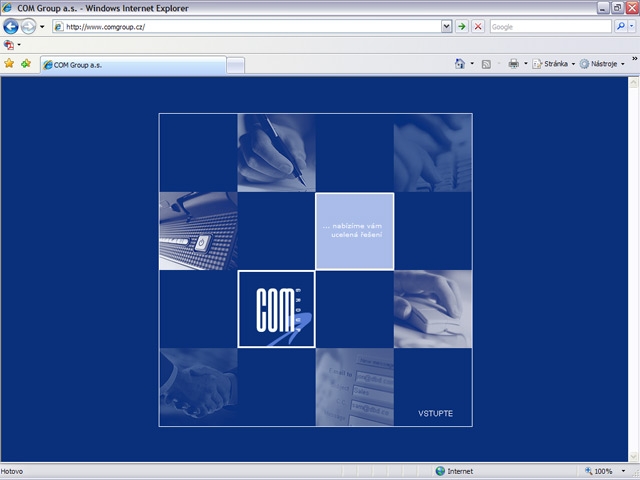Click the address bar with comgroup.cz URL
Image resolution: width=640 pixels, height=480 pixels.
click(247, 27)
